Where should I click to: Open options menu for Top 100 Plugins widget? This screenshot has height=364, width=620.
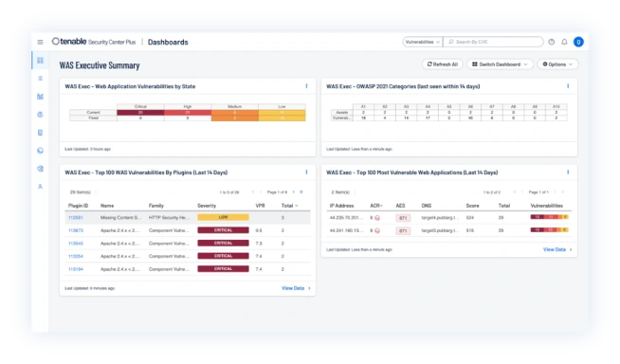[306, 173]
